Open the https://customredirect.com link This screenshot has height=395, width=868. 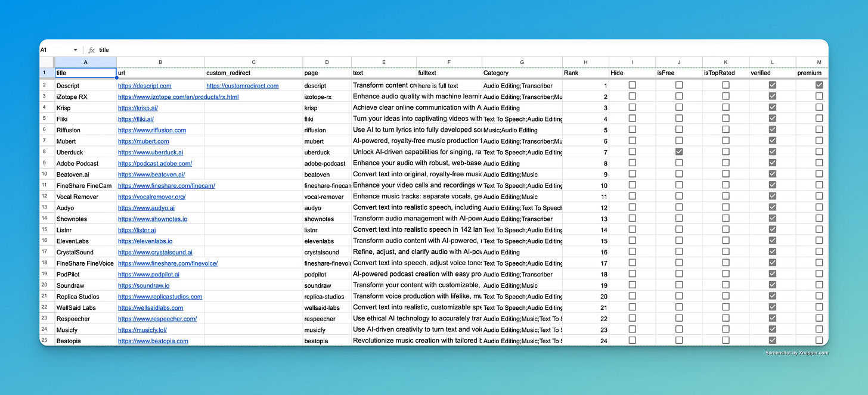click(x=243, y=86)
